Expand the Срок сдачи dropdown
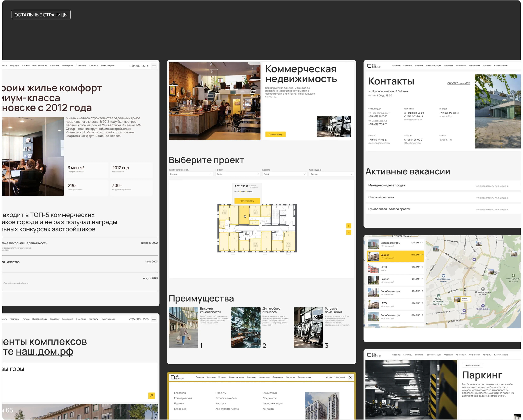The height and width of the screenshot is (420, 523). pos(331,174)
